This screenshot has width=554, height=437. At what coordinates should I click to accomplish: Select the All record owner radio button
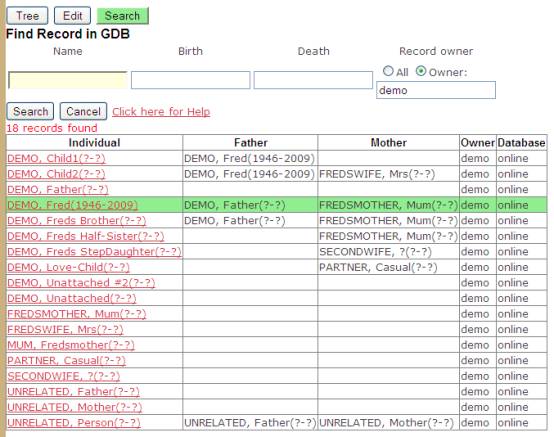[x=388, y=71]
